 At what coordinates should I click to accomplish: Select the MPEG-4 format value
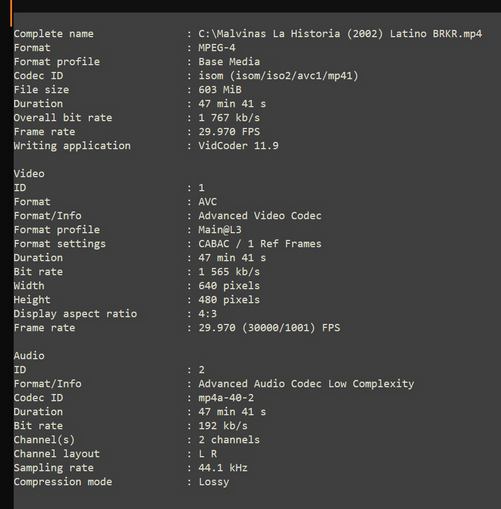[x=217, y=48]
